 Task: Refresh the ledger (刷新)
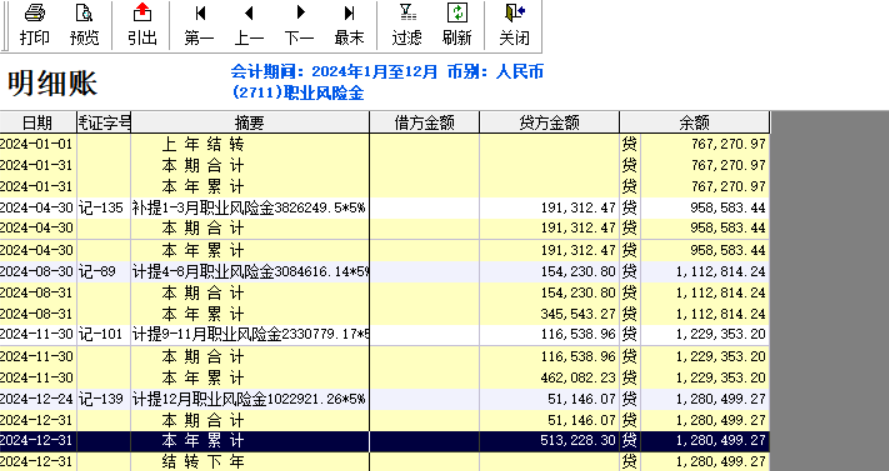[457, 25]
